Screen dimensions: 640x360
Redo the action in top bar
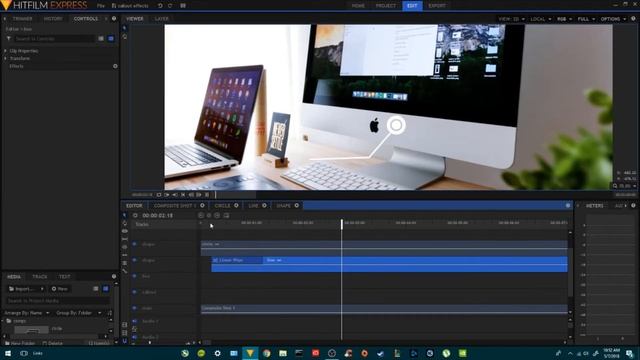tap(170, 6)
